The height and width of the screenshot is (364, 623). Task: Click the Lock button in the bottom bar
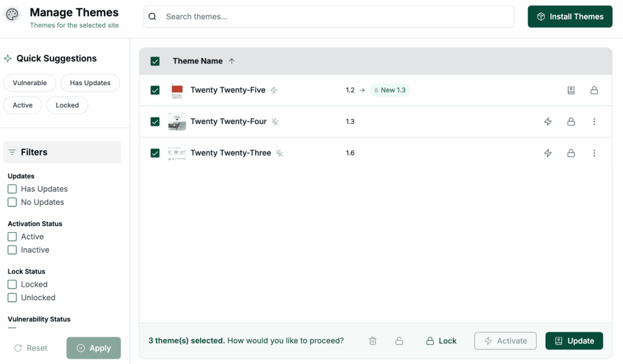(441, 341)
